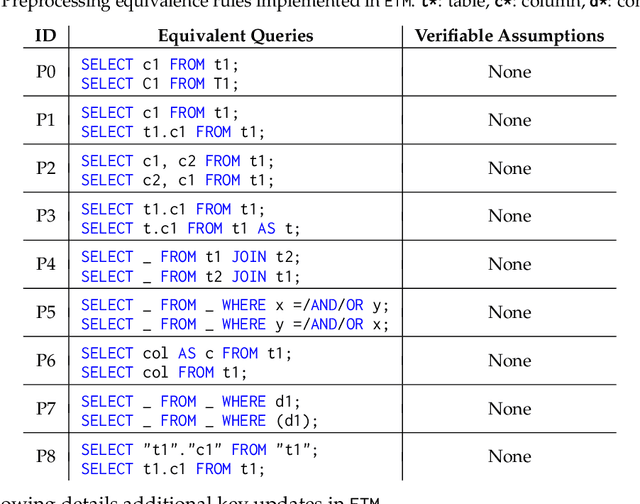Click the "Verifiable Assumptions" column header
Image resolution: width=640 pixels, height=504 pixels.
(x=509, y=36)
